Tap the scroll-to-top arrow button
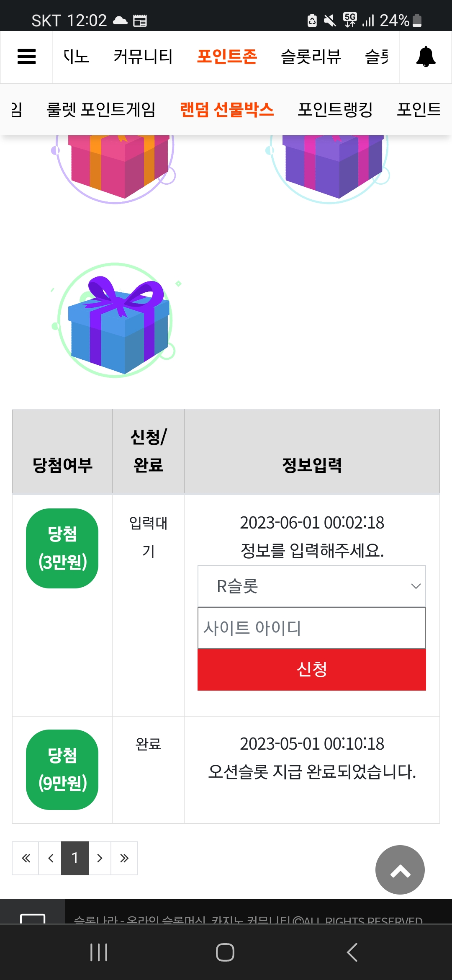 coord(400,869)
